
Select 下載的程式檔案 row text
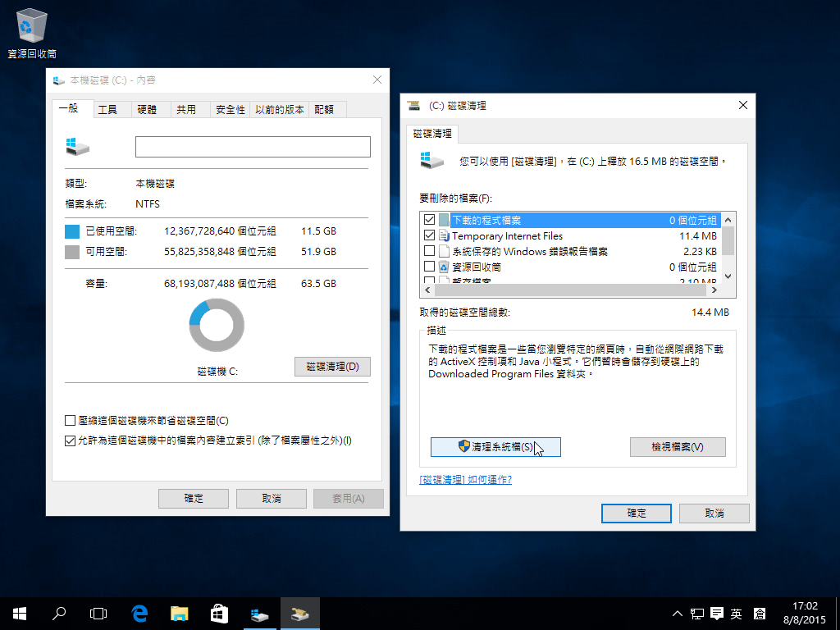(x=486, y=220)
